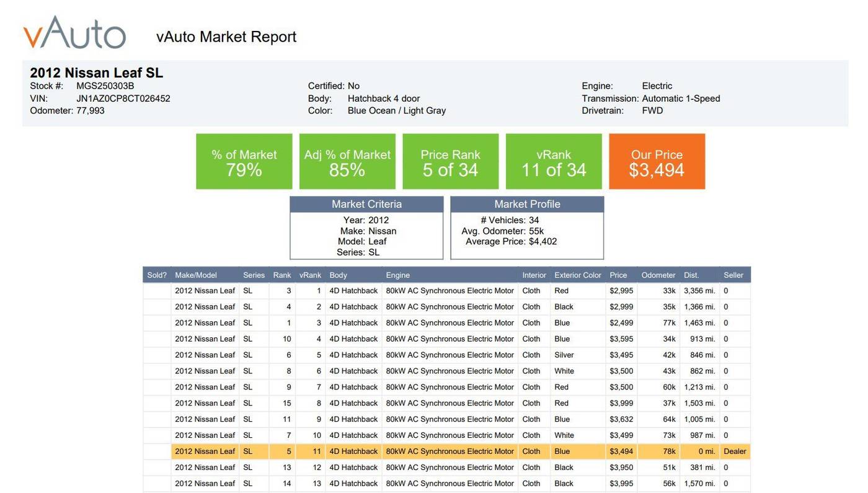Viewport: 868px width, 493px height.
Task: Click the Market Profile panel header
Action: click(527, 204)
